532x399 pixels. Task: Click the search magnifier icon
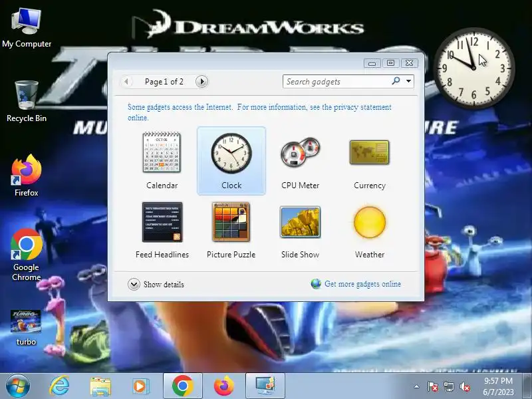pos(396,81)
